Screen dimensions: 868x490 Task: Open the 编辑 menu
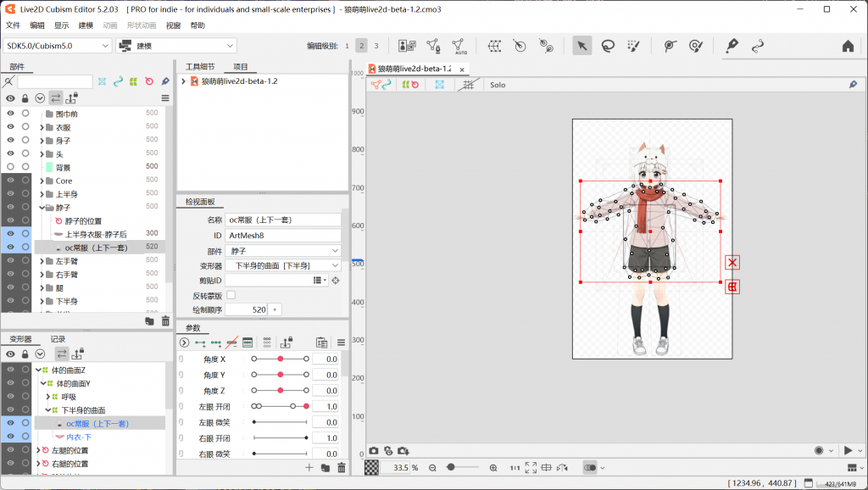[x=37, y=25]
